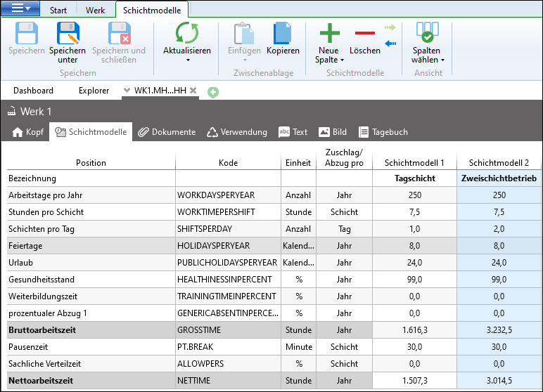Open the application menu dropdown button
The image size is (543, 392).
[x=25, y=8]
